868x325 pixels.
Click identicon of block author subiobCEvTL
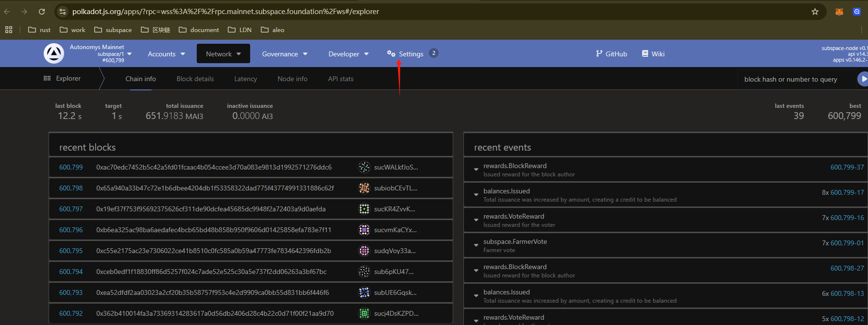364,188
